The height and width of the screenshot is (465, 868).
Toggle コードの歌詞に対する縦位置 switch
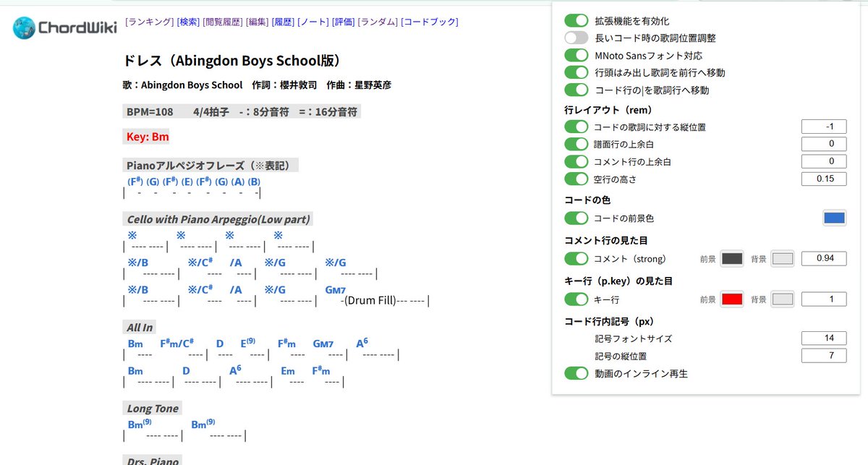576,127
